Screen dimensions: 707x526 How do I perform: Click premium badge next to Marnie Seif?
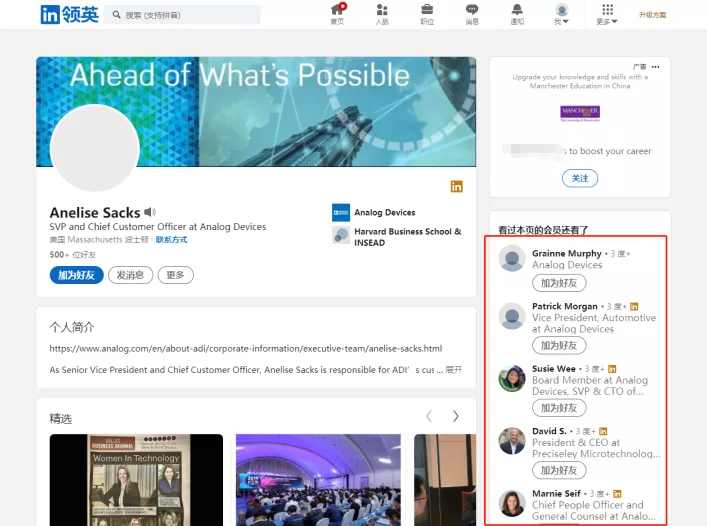[617, 494]
